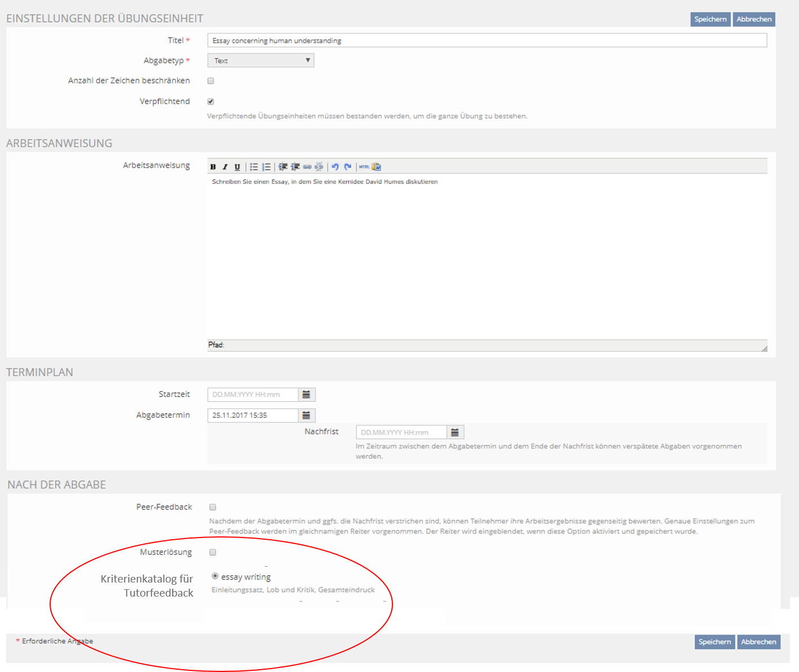Open the calendar picker for Startzeit

(306, 395)
